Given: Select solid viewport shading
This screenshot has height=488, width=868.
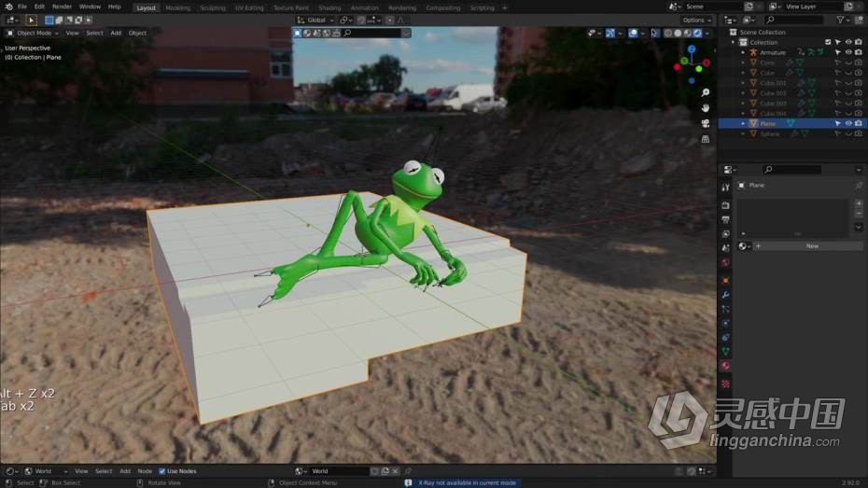Looking at the screenshot, I should coord(678,34).
